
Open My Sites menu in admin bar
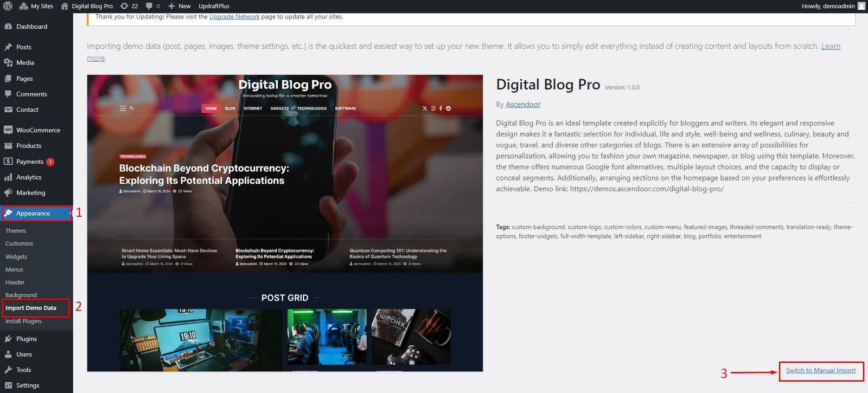[36, 6]
